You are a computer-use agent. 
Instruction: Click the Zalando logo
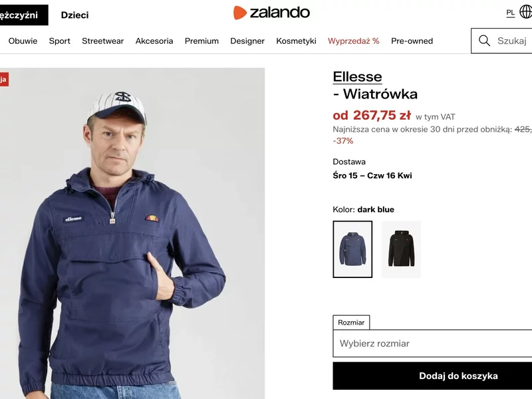(271, 13)
